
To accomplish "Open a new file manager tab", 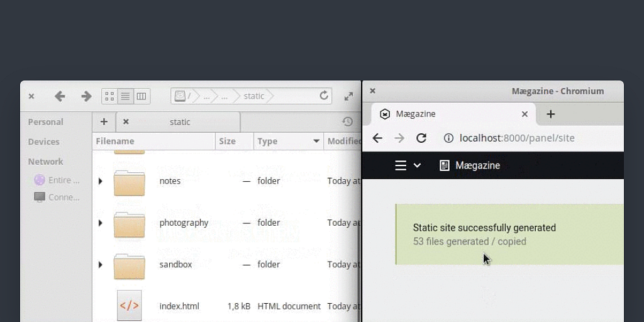I will (x=104, y=122).
